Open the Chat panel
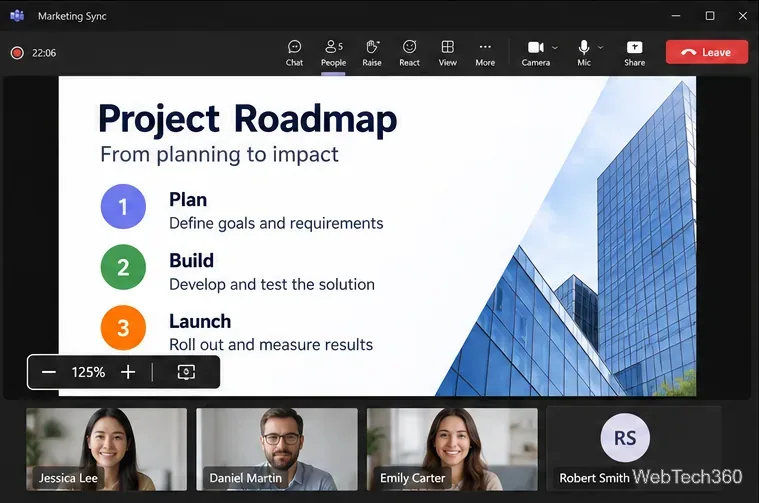 pyautogui.click(x=294, y=53)
